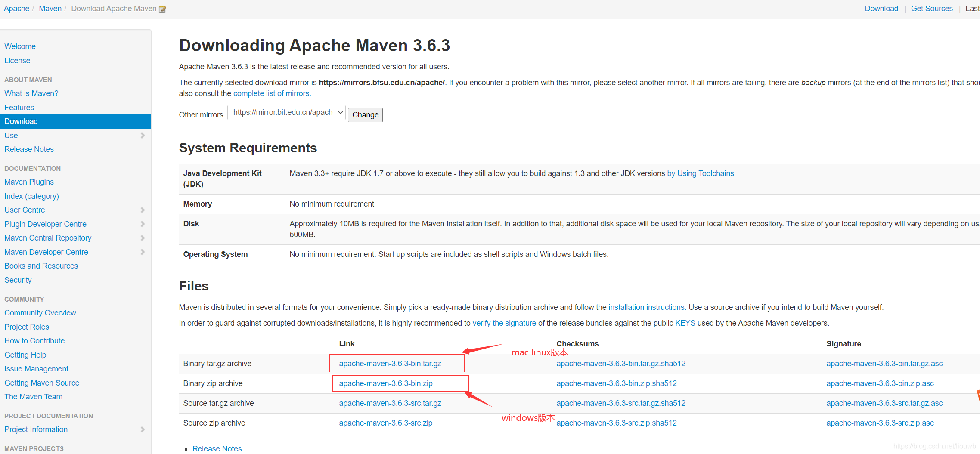This screenshot has width=980, height=454.
Task: Expand Maven Central Repository chevron
Action: click(143, 238)
